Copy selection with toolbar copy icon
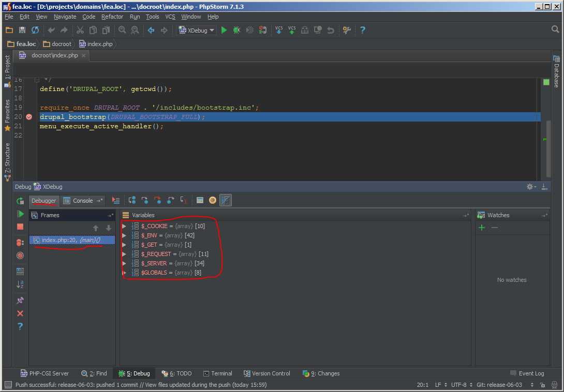This screenshot has width=564, height=392. point(93,30)
